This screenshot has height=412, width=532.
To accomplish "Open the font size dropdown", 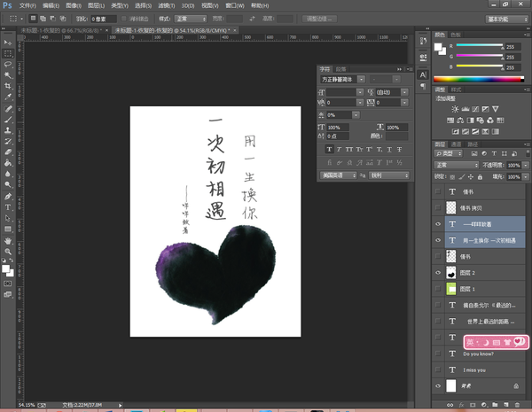I will click(x=360, y=92).
